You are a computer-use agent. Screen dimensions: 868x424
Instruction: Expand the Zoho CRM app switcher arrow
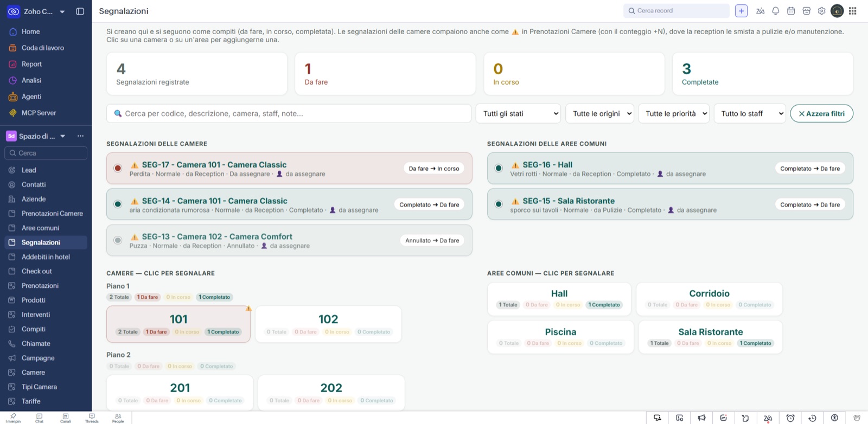click(62, 11)
